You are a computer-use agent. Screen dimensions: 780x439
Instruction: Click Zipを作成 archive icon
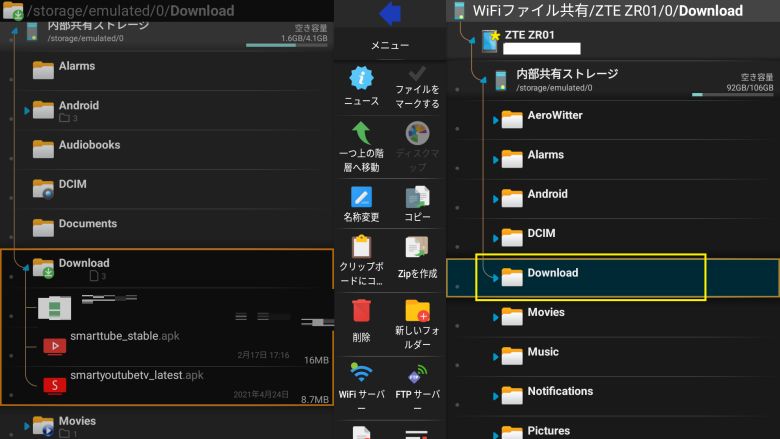click(x=417, y=247)
